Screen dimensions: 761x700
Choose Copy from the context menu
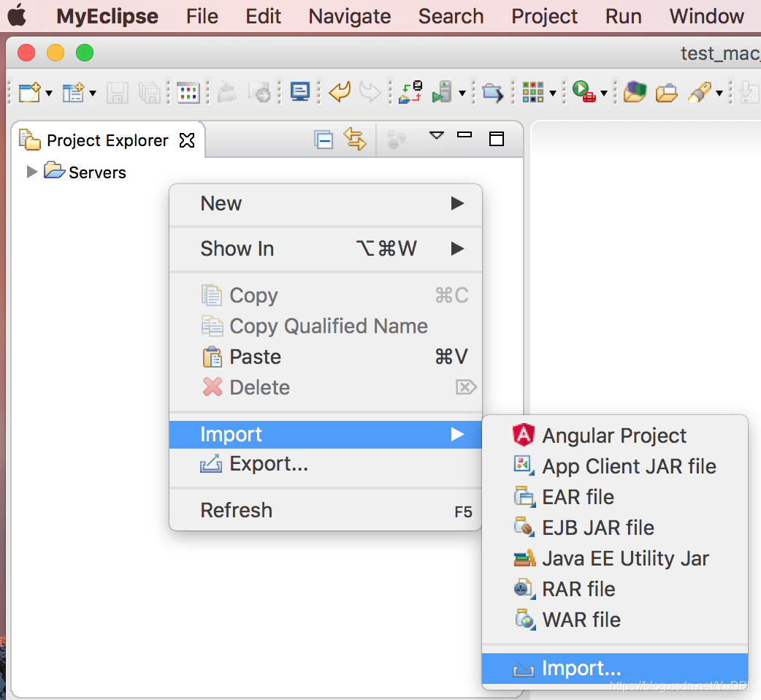326,295
